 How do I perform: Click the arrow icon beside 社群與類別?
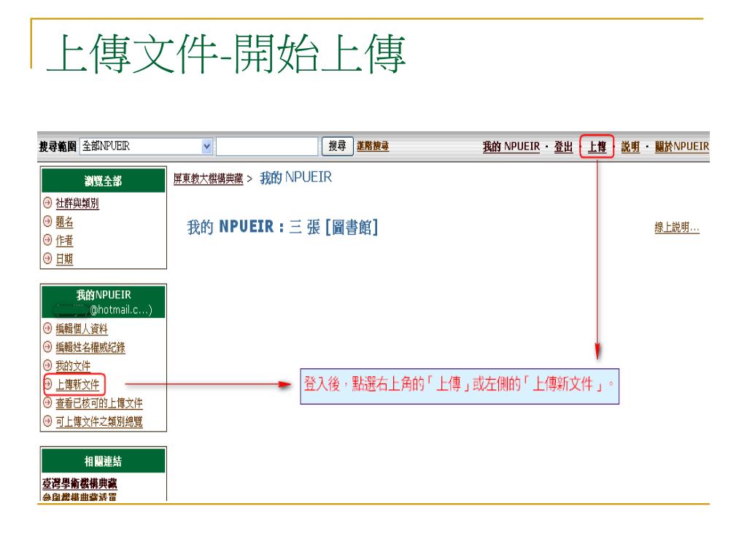[47, 203]
